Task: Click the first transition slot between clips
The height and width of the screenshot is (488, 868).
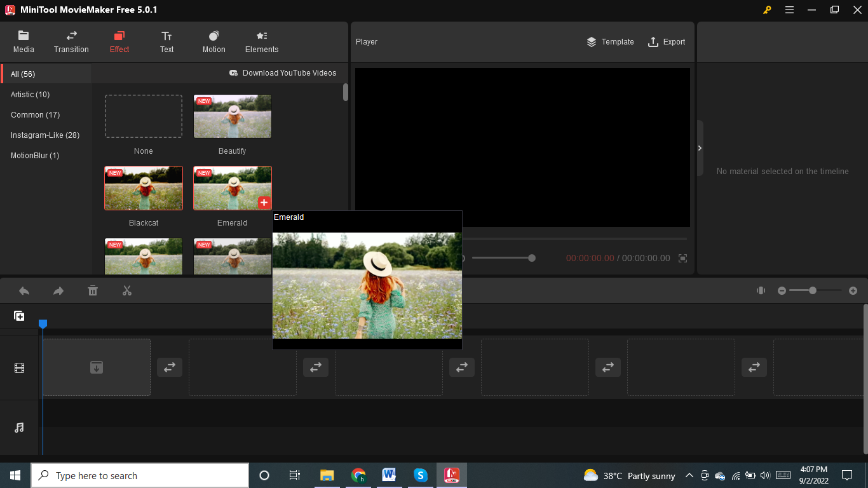Action: tap(170, 367)
